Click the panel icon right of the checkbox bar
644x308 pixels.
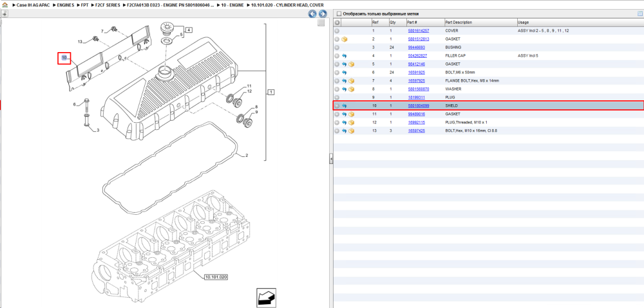[x=639, y=14]
